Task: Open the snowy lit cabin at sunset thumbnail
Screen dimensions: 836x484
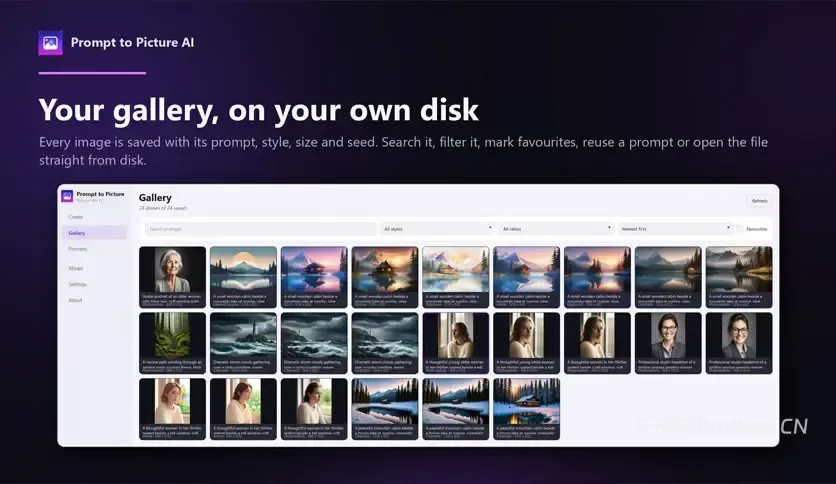Action: pyautogui.click(x=527, y=409)
